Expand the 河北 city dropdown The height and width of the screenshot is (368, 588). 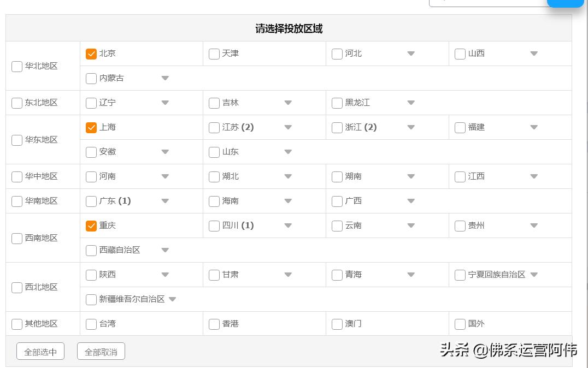coord(411,54)
